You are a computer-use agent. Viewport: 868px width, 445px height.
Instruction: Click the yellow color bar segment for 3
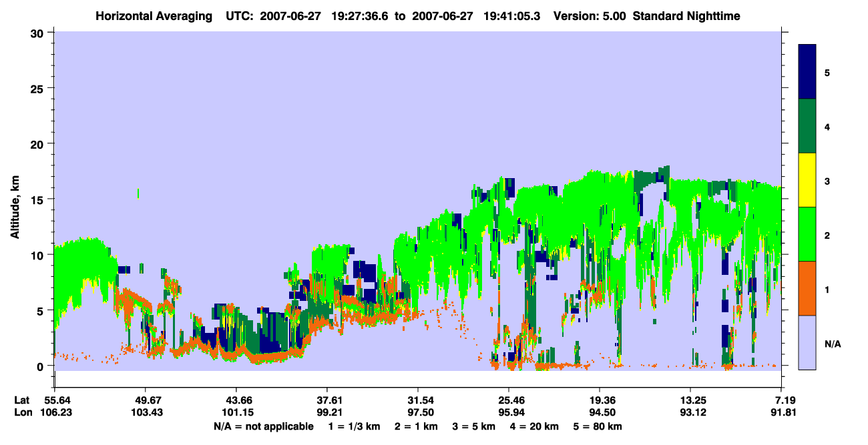click(807, 180)
